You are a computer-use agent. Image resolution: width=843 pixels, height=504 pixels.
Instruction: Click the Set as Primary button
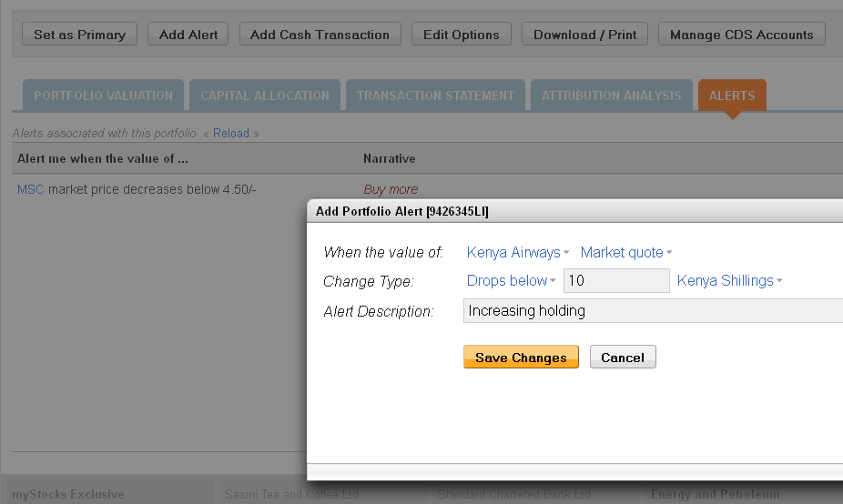(x=79, y=35)
